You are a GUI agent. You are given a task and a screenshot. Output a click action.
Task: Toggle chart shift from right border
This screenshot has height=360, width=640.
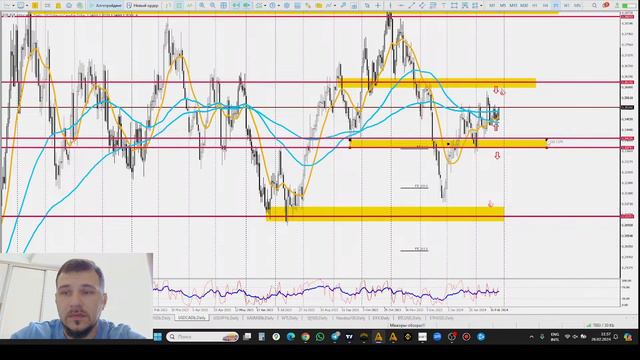click(247, 6)
